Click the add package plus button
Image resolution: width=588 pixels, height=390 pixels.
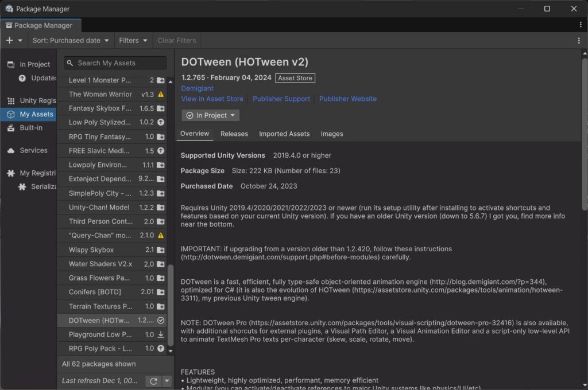(x=10, y=41)
